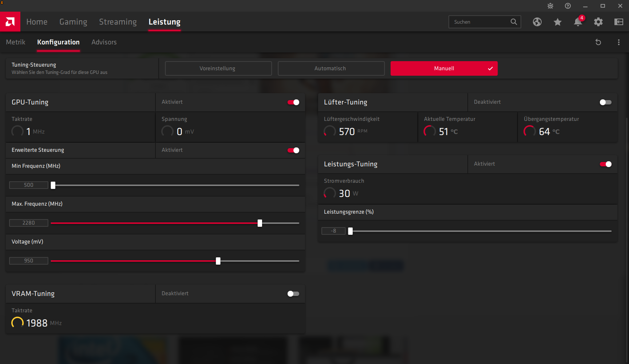Click the Spannung 0 mV reading

[178, 131]
